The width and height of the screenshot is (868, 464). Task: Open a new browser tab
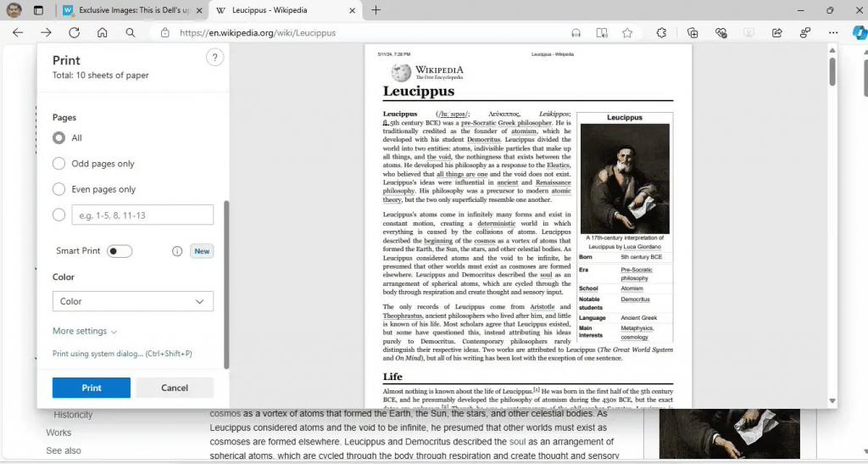pyautogui.click(x=376, y=10)
